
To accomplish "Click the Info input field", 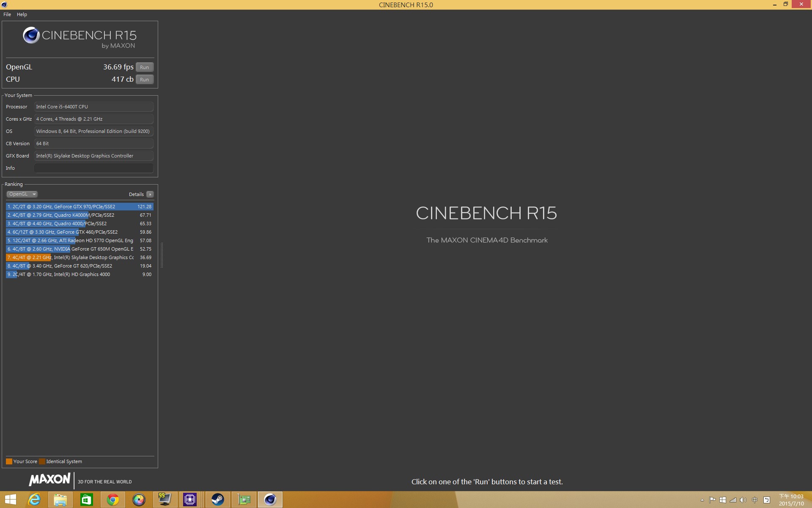I will [94, 168].
